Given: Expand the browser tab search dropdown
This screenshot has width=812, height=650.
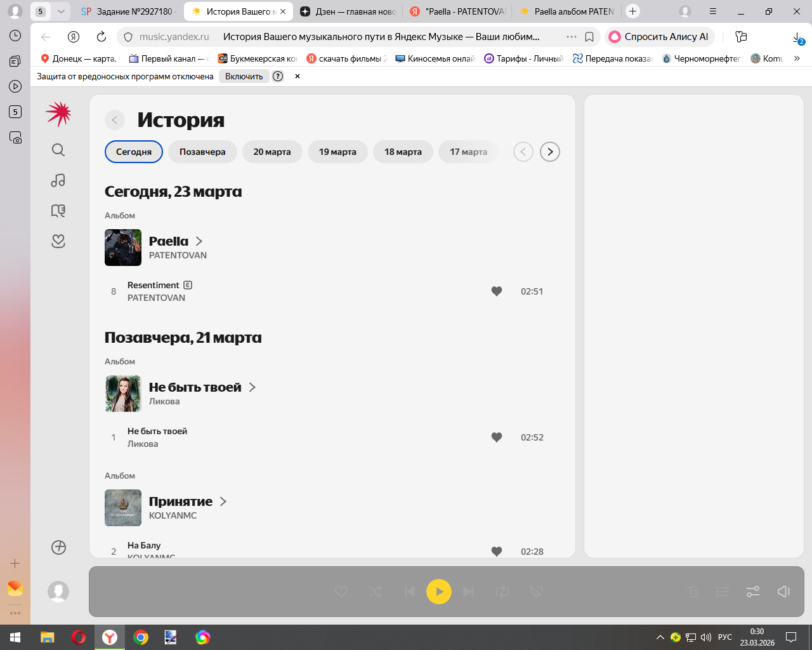Looking at the screenshot, I should click(x=61, y=11).
